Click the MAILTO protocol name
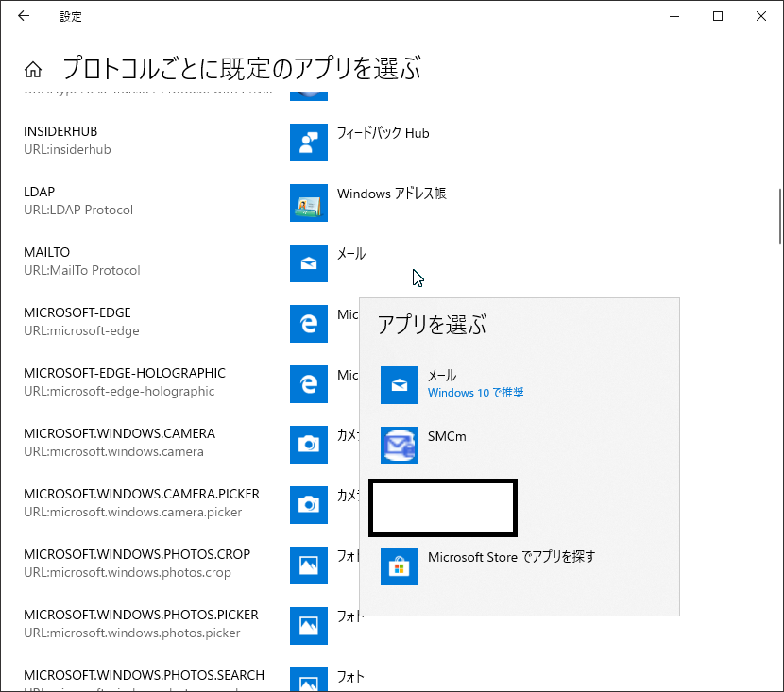The height and width of the screenshot is (692, 784). pos(46,252)
